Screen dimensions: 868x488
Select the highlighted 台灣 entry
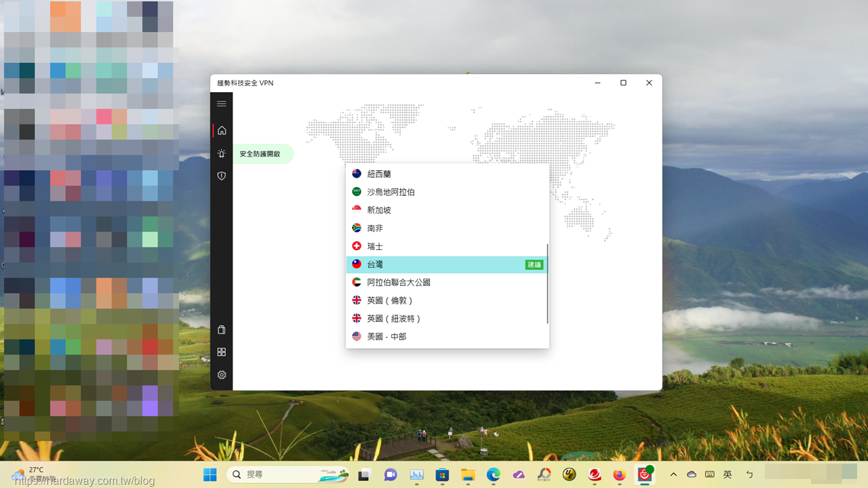(447, 264)
